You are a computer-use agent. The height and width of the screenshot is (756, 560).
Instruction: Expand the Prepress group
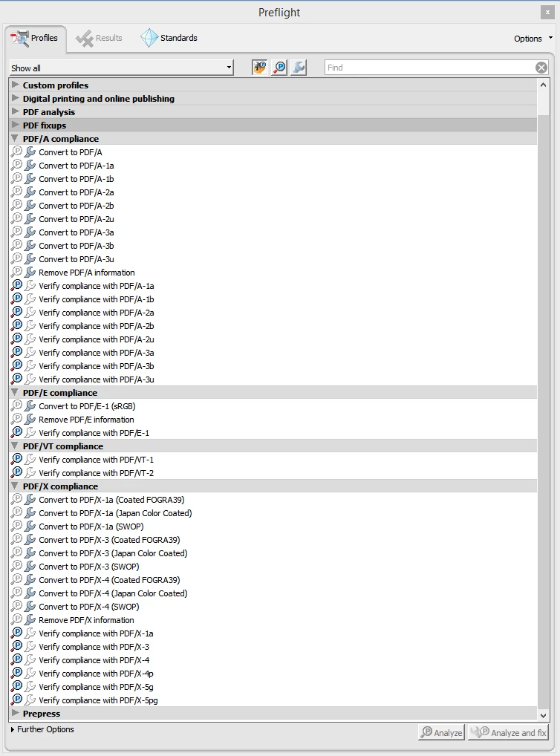pos(16,713)
